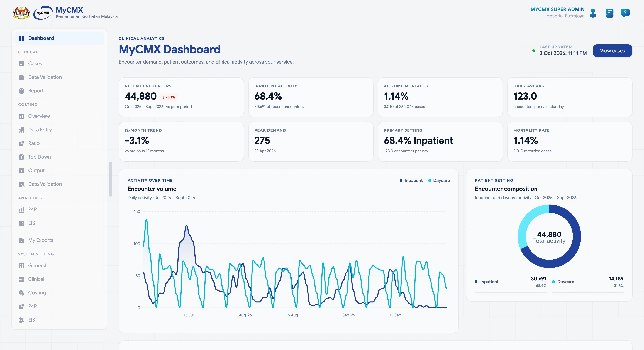Click the MyCMX header title text
The image size is (644, 350).
69,10
